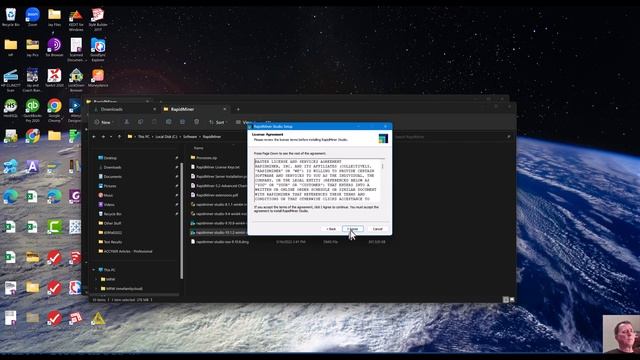Image resolution: width=640 pixels, height=360 pixels.
Task: Click the Paste icon in Explorer toolbar
Action: click(154, 122)
